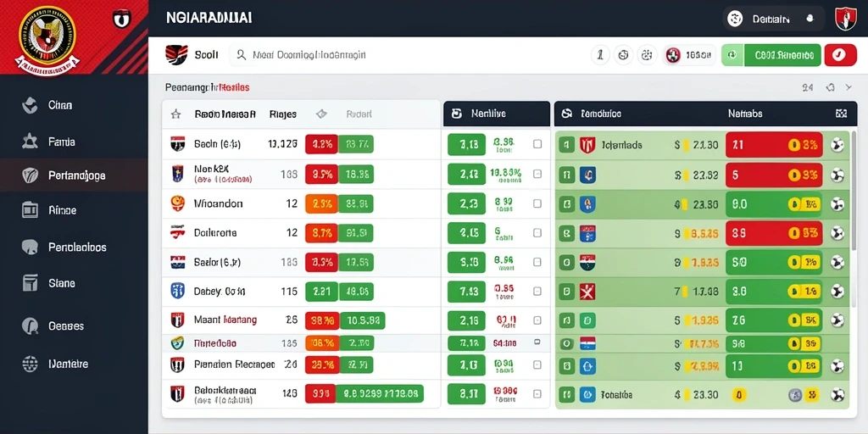The height and width of the screenshot is (434, 868).
Task: Open the Fama sidebar section
Action: 74,142
